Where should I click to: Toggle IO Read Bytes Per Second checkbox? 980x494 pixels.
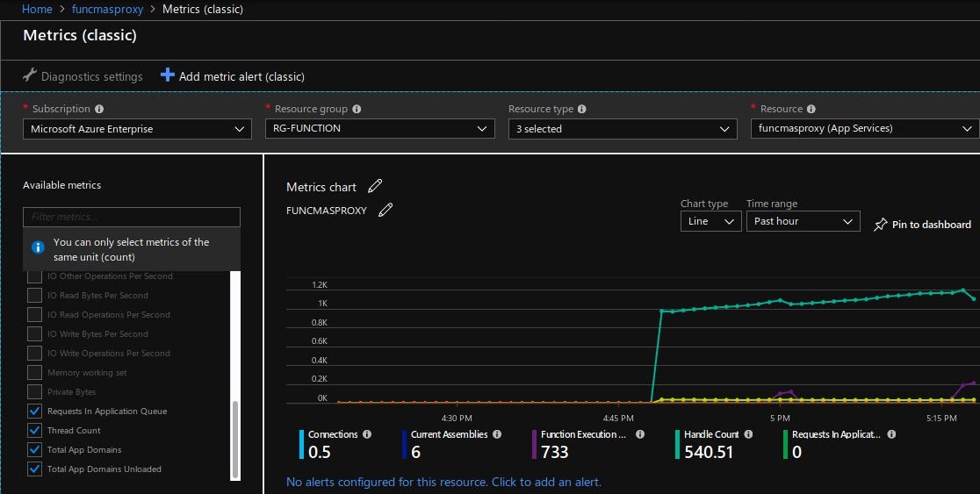point(34,295)
